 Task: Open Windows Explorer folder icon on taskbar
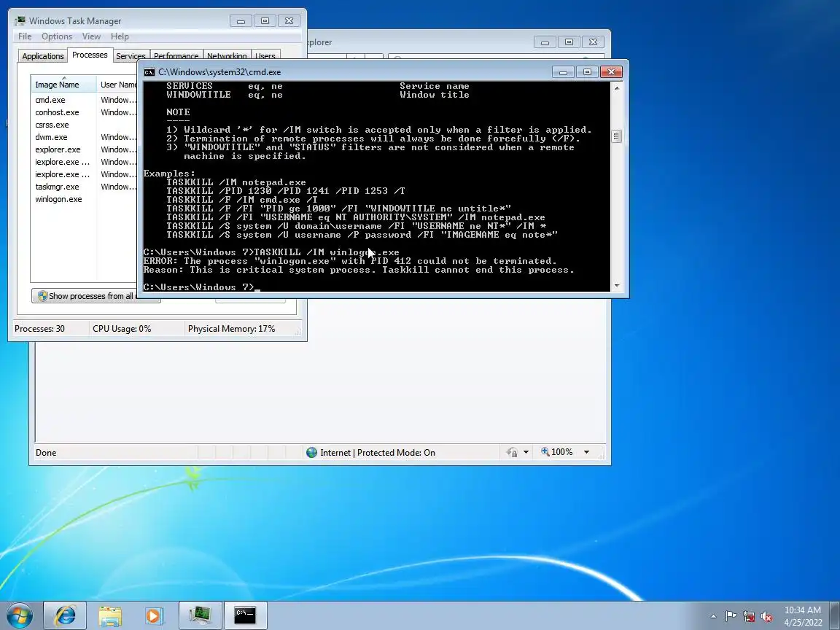click(110, 615)
